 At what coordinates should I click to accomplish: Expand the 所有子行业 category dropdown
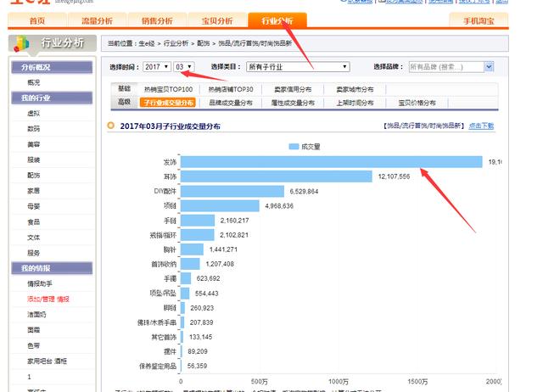pyautogui.click(x=297, y=66)
